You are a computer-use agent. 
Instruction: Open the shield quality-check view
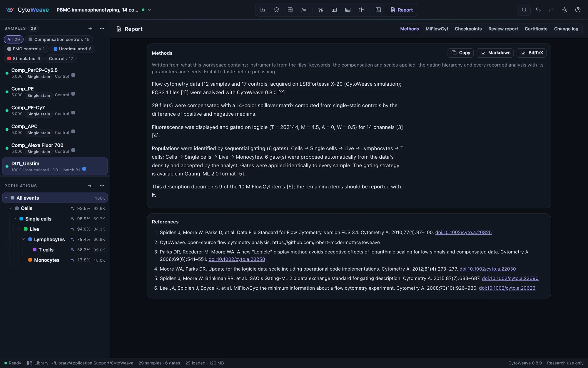click(x=276, y=10)
